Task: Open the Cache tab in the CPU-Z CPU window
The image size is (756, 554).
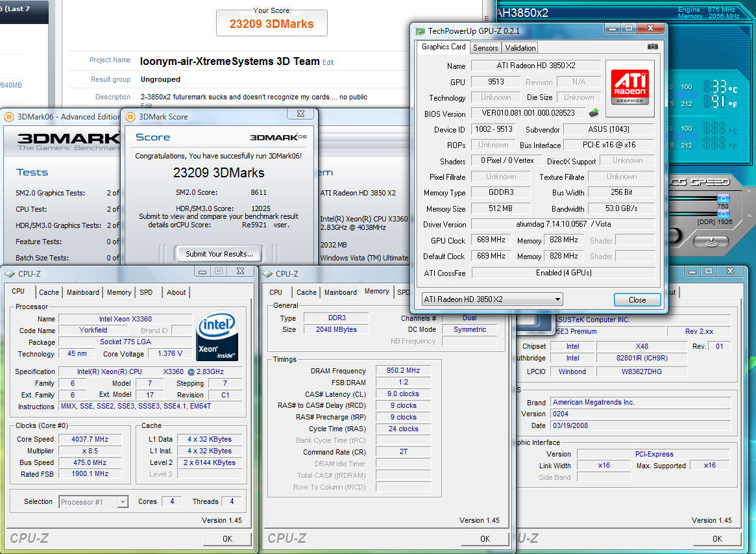Action: click(x=49, y=292)
